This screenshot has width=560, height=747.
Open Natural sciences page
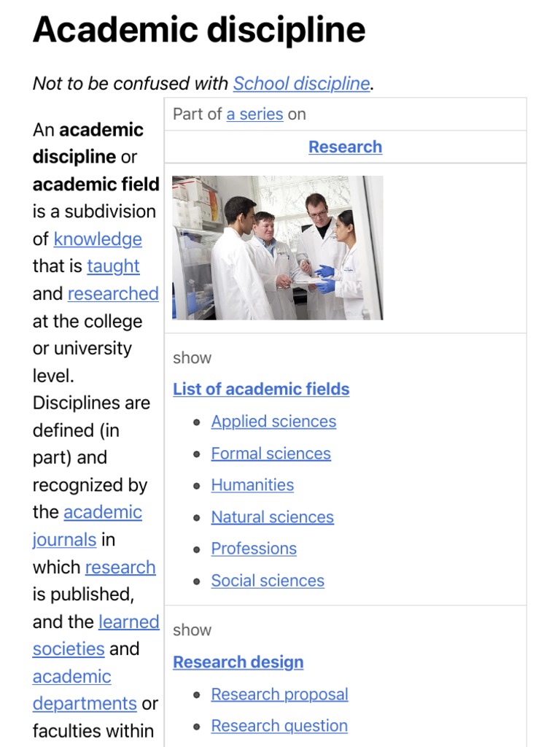tap(272, 517)
